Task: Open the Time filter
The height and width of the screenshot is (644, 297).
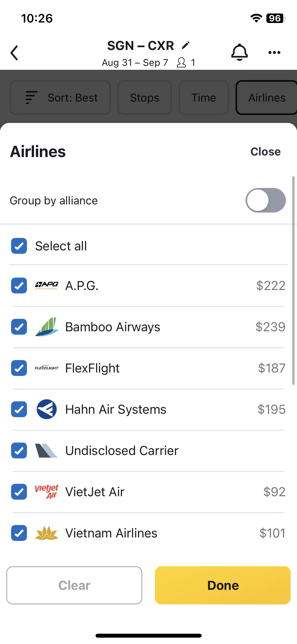Action: [204, 98]
